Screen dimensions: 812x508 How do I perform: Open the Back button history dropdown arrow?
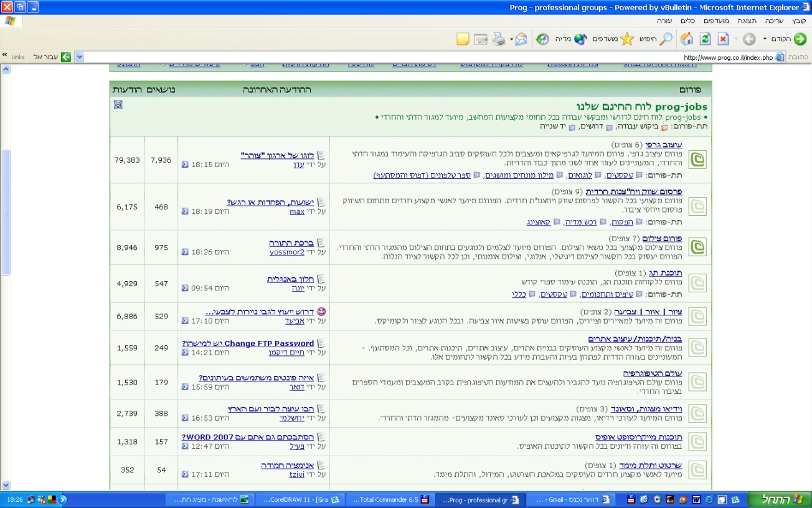click(x=765, y=39)
